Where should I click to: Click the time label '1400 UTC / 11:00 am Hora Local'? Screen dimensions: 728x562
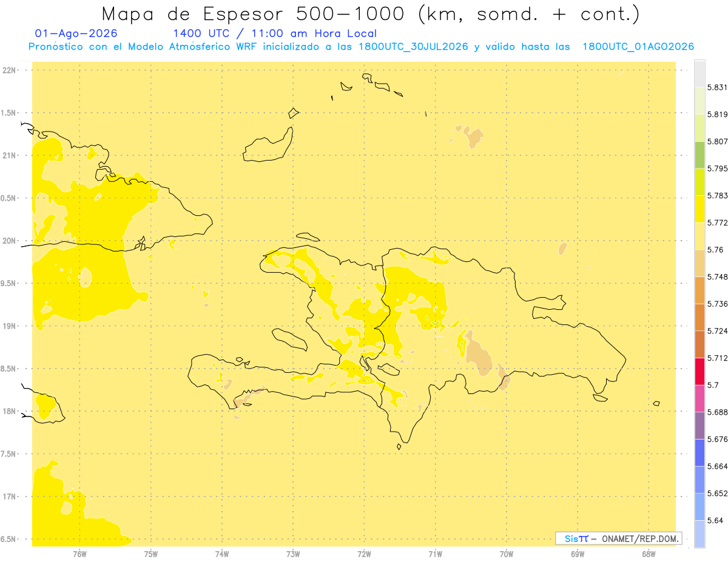point(275,34)
